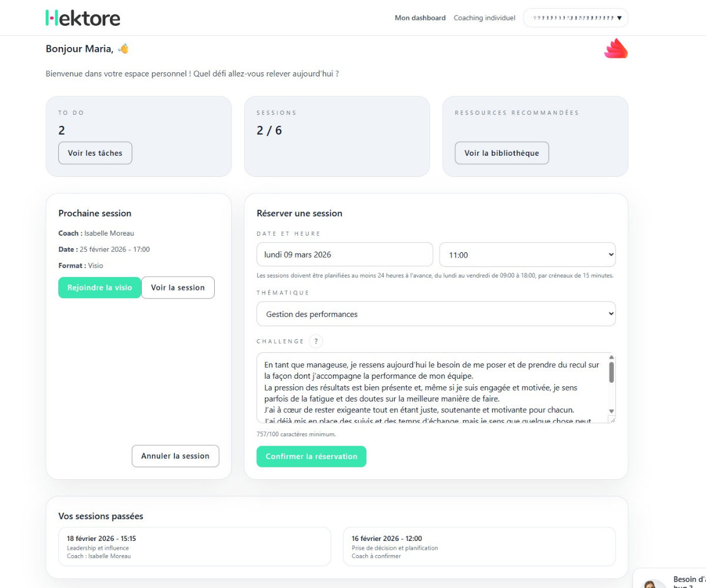This screenshot has height=588, width=706.
Task: Click the chat widget avatar
Action: coord(651,583)
